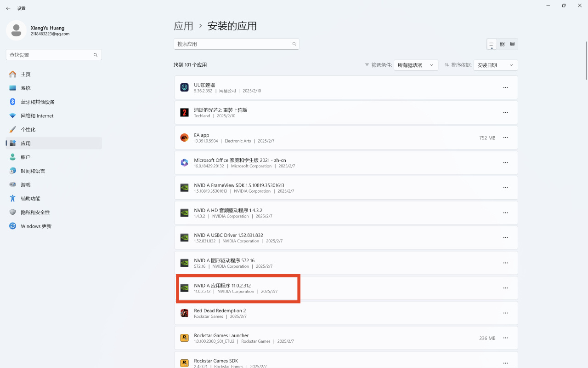Viewport: 588px width, 368px height.
Task: Go back using the arrow in title bar
Action: 8,8
